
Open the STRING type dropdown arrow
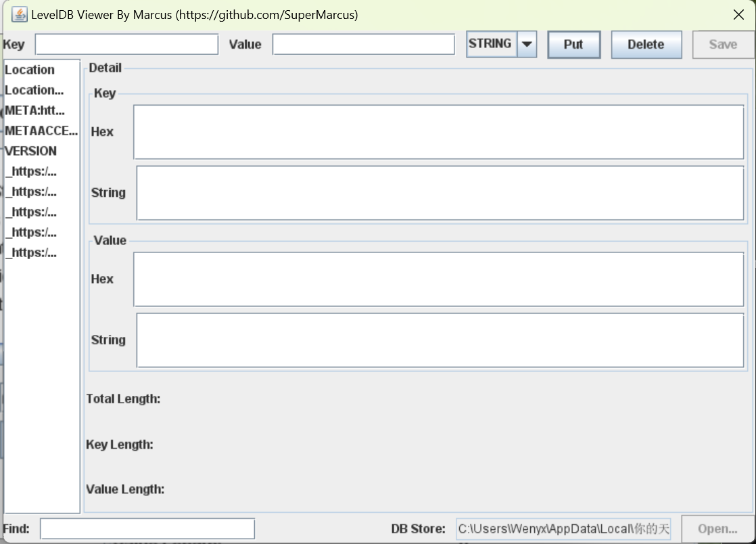tap(527, 45)
